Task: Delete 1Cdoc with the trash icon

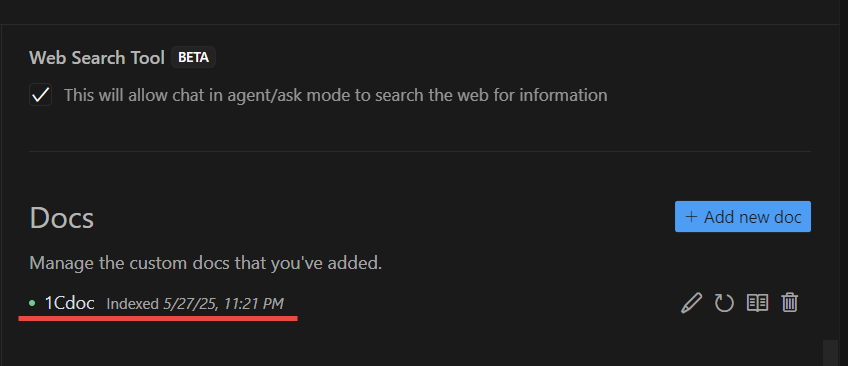Action: coord(790,303)
